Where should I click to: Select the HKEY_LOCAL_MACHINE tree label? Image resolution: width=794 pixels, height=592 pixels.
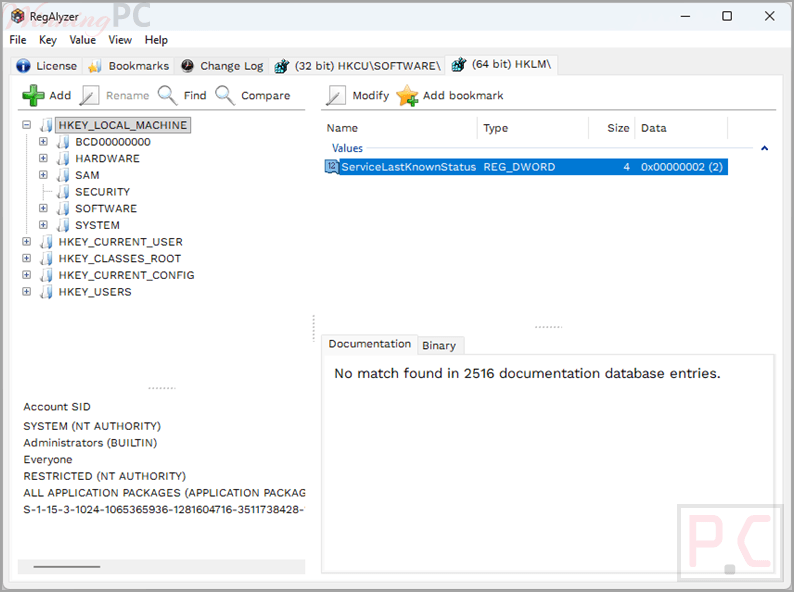(x=123, y=125)
